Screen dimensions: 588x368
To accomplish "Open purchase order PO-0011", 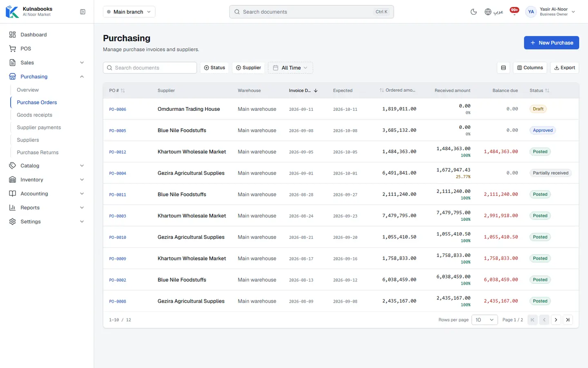I will coord(118,195).
